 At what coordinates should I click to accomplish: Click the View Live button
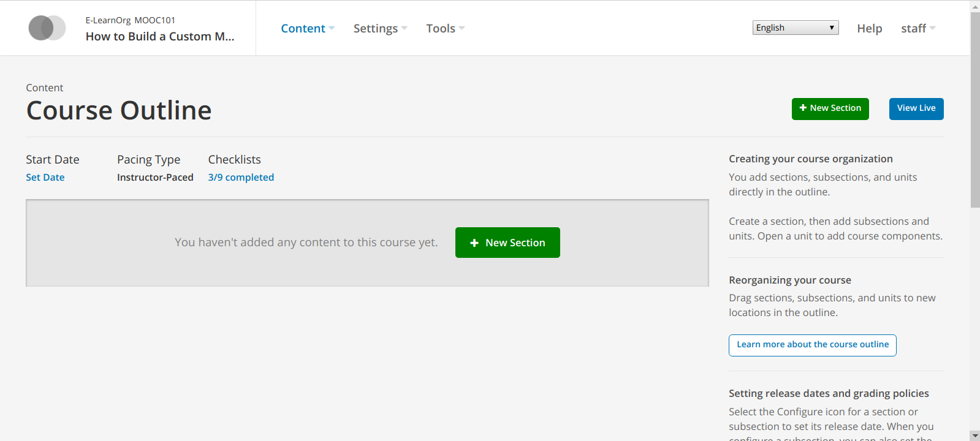[x=916, y=108]
